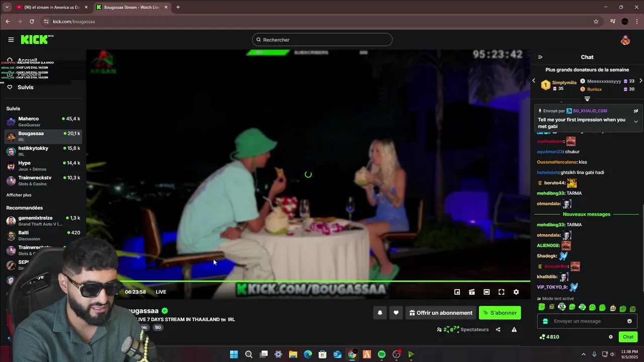Viewport: 644px width, 362px height.
Task: Close the Bougassaa Stream tab
Action: (166, 7)
